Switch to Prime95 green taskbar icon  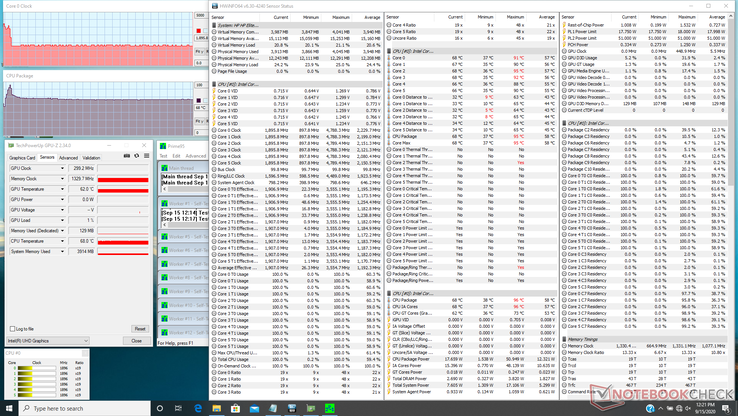(x=329, y=408)
